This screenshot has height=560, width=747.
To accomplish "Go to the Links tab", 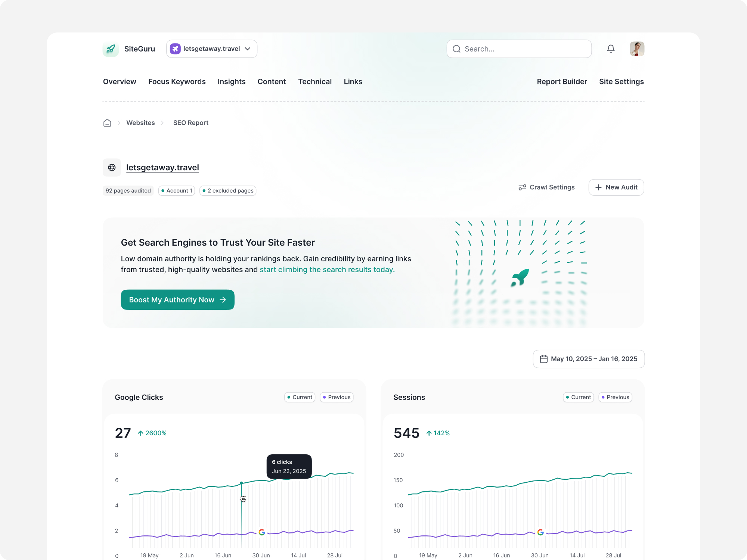I will [353, 82].
